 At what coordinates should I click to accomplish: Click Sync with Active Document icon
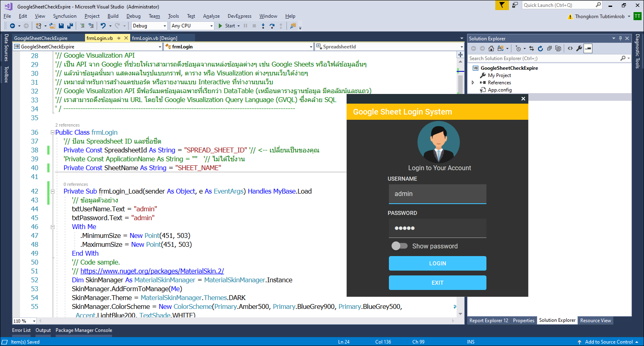[x=532, y=48]
